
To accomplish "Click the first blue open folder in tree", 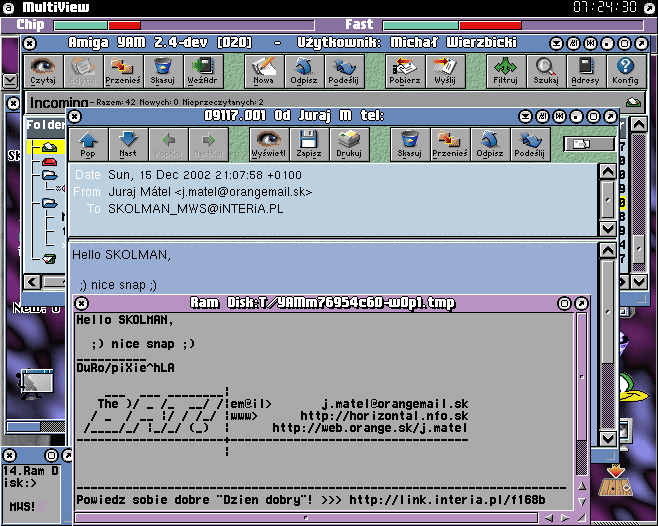I will click(50, 175).
